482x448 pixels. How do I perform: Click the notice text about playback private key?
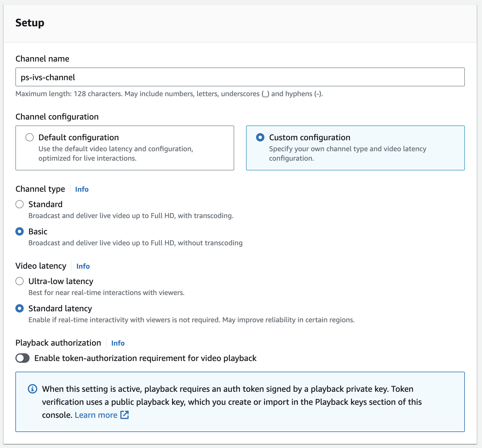click(232, 402)
